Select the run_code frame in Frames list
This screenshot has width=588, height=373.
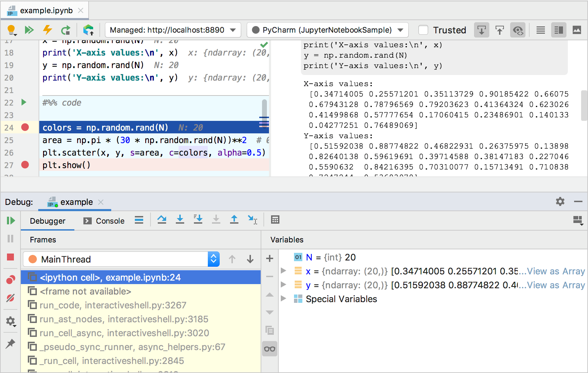click(113, 305)
